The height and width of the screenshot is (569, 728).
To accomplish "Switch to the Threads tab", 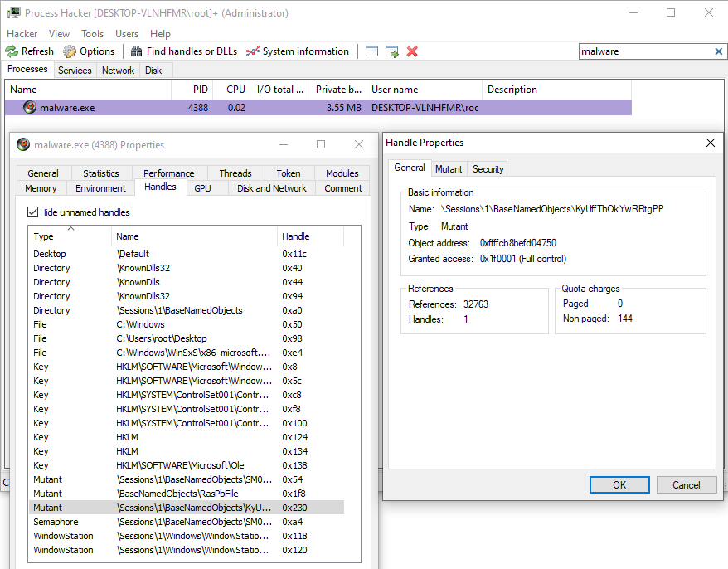I will (235, 173).
